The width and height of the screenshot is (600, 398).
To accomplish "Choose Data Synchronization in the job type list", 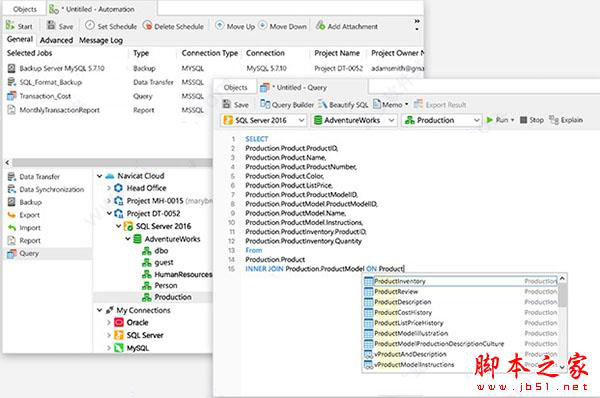I will point(52,189).
